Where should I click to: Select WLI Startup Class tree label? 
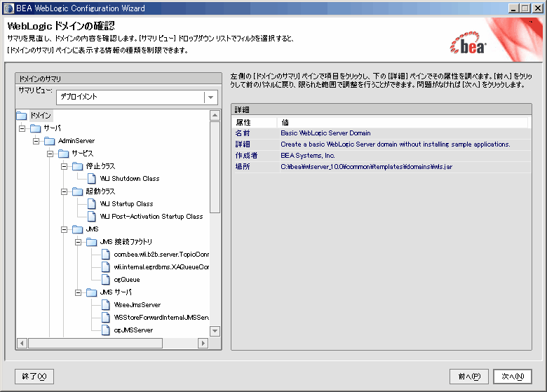tap(127, 203)
